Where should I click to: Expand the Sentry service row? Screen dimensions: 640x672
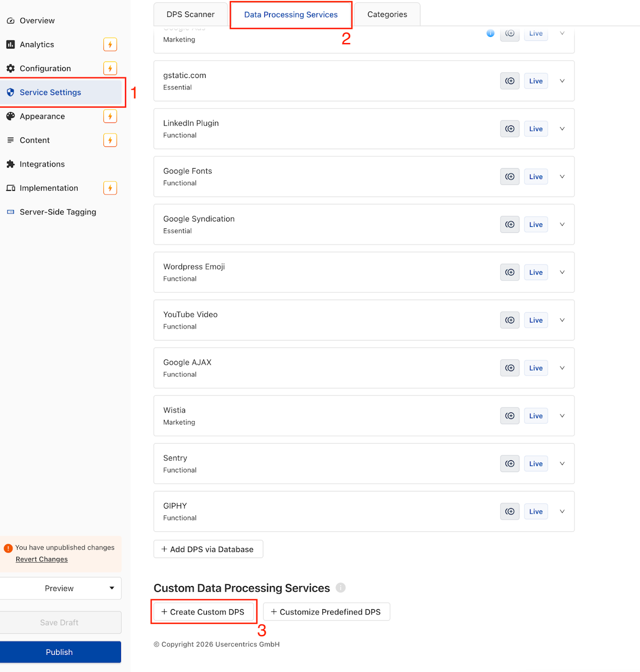click(x=562, y=463)
